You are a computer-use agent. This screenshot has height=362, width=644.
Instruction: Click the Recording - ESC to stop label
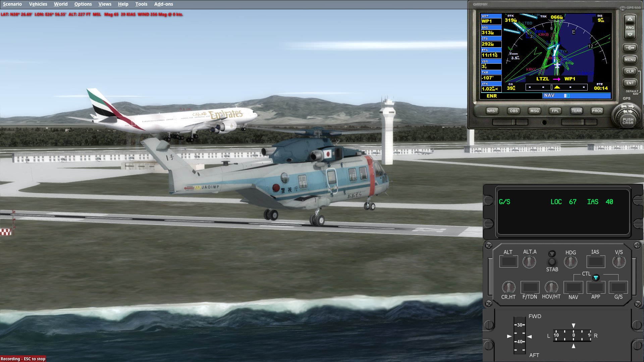click(23, 359)
